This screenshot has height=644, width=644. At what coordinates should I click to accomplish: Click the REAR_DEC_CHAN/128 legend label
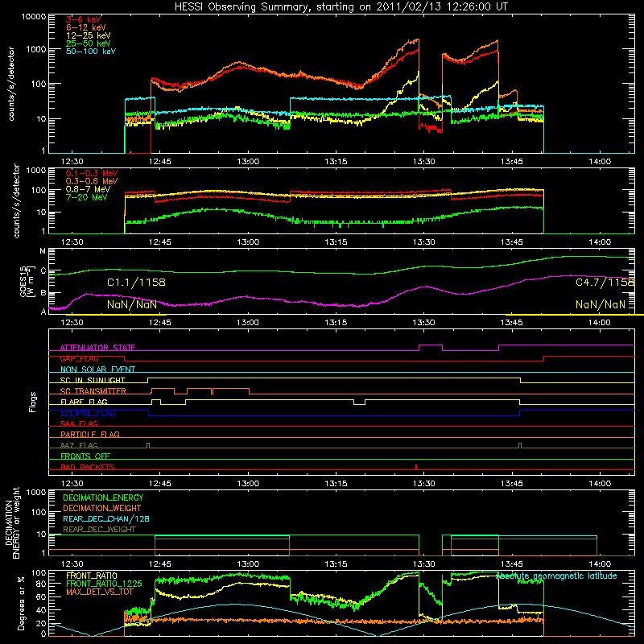(x=106, y=519)
